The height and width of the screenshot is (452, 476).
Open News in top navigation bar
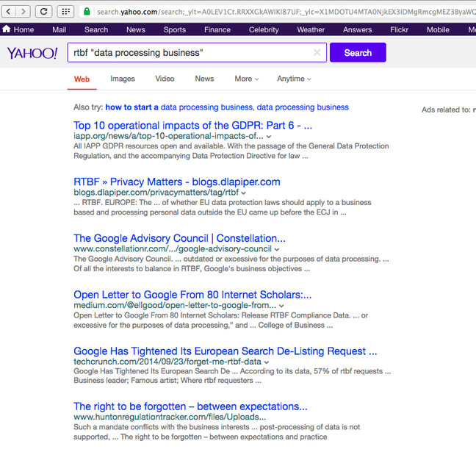coord(136,30)
